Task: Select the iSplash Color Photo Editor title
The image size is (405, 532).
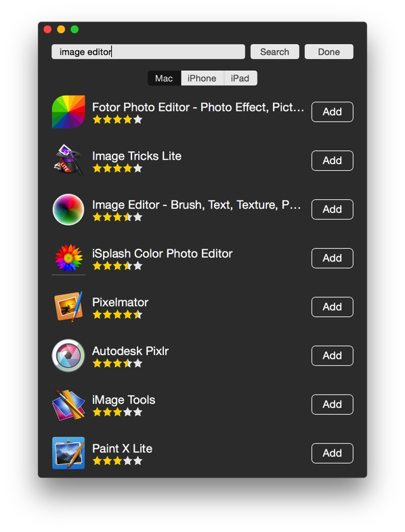Action: [162, 253]
